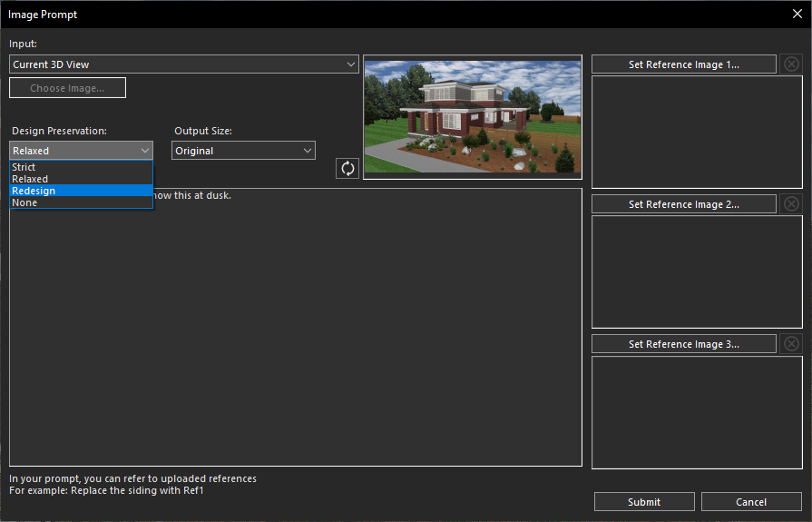Clear Reference Image 3 with X icon
Screen dimensions: 812x522
pos(791,344)
